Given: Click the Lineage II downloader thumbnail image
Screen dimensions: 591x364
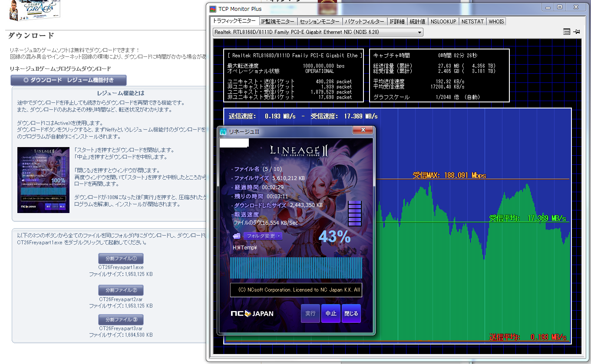Looking at the screenshot, I should pos(43,180).
